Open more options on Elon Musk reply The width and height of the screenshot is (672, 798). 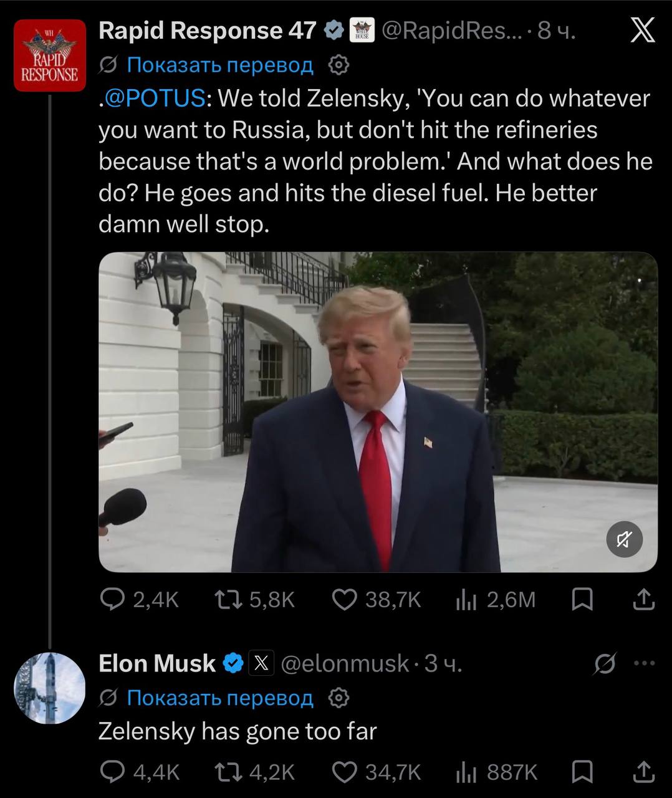(644, 663)
